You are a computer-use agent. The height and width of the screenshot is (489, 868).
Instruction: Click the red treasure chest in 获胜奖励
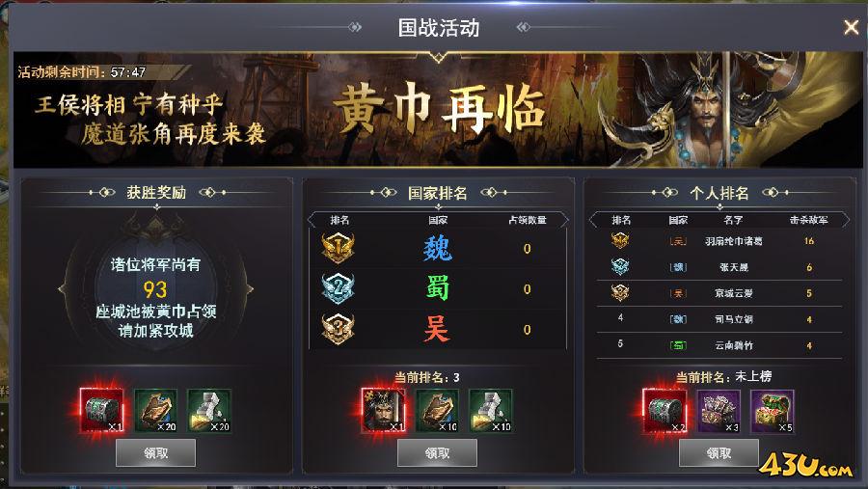(x=102, y=410)
